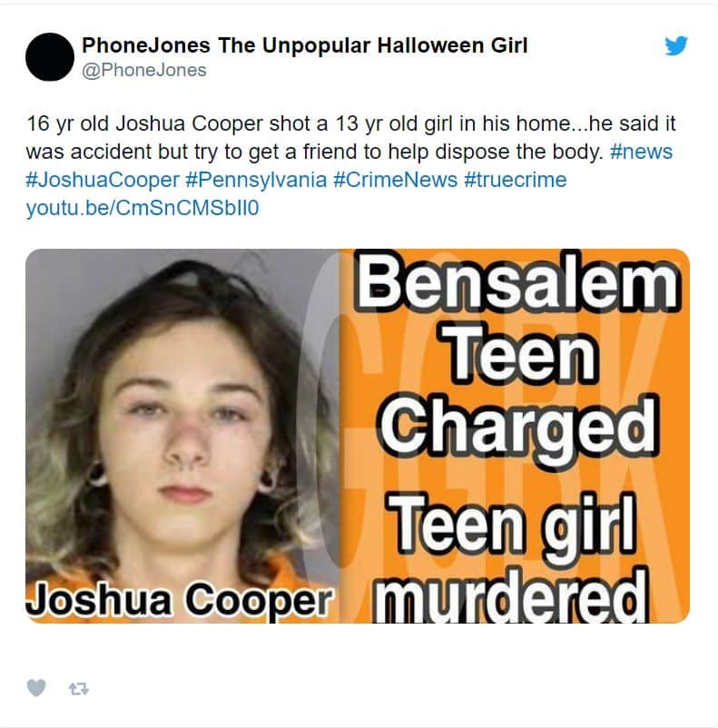Open the #truecrime hashtag
The height and width of the screenshot is (728, 718).
pyautogui.click(x=515, y=180)
